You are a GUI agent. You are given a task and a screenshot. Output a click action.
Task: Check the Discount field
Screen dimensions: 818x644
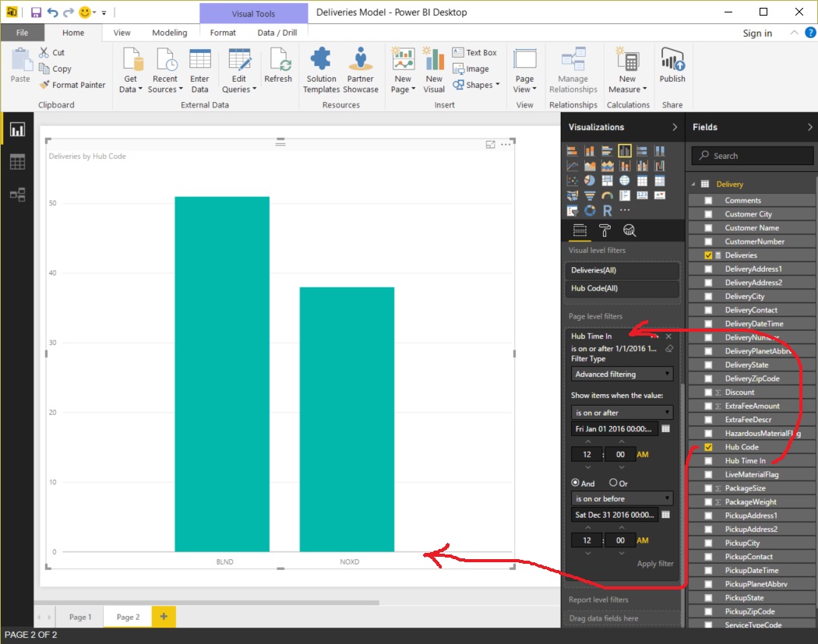click(x=708, y=392)
